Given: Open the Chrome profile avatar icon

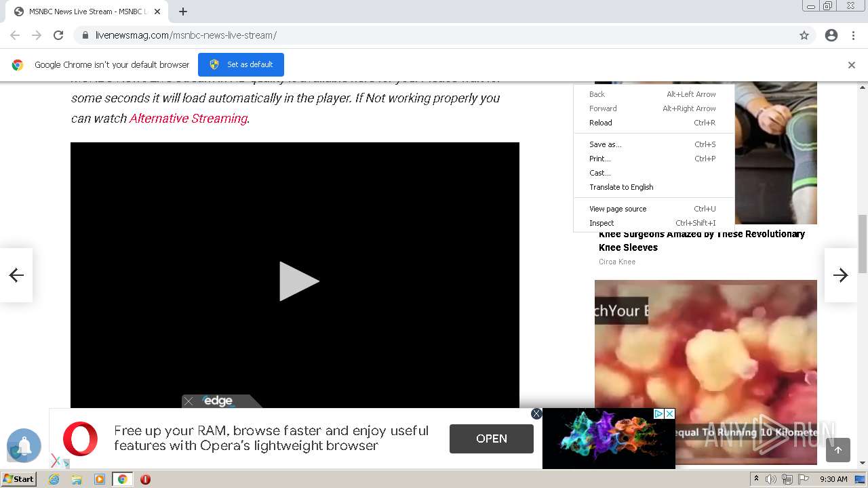Looking at the screenshot, I should point(831,35).
